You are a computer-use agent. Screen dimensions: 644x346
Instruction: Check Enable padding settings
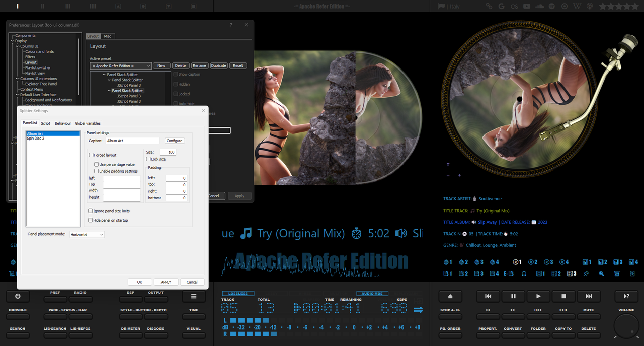pyautogui.click(x=97, y=171)
